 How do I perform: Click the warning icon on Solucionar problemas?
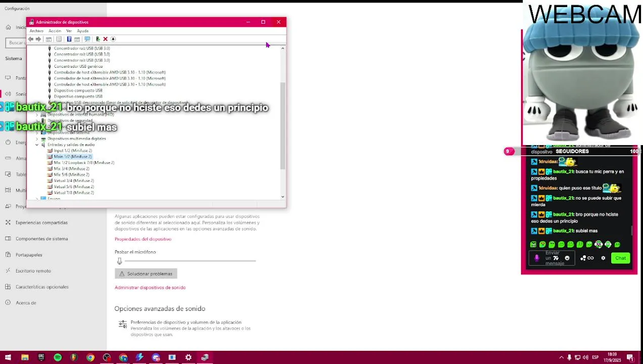[121, 274]
